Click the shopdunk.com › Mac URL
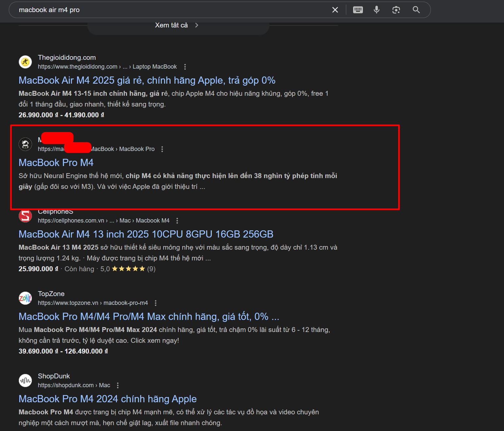Viewport: 504px width, 431px height. coord(74,385)
